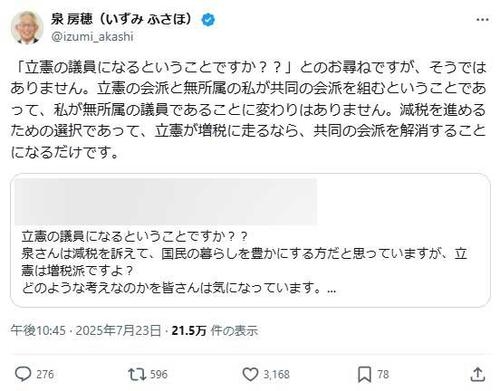Open the quoted post card
500x391 pixels.
[x=250, y=240]
